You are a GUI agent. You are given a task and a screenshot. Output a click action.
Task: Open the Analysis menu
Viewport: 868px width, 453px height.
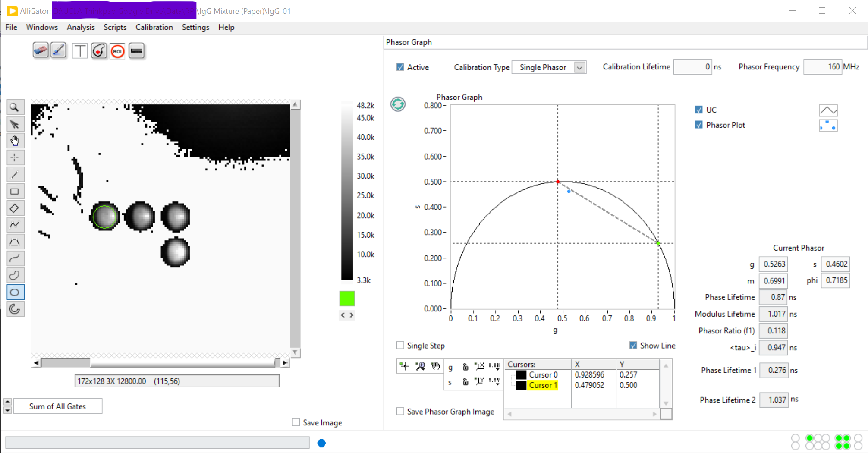tap(81, 27)
